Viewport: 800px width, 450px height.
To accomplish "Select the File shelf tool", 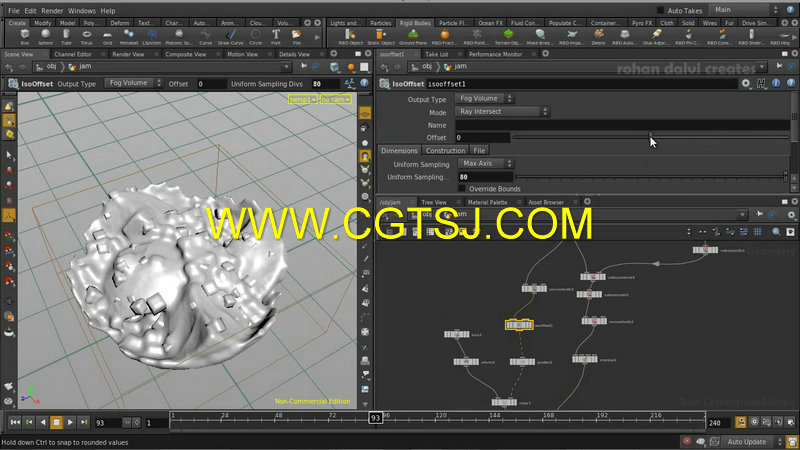I will (296, 37).
